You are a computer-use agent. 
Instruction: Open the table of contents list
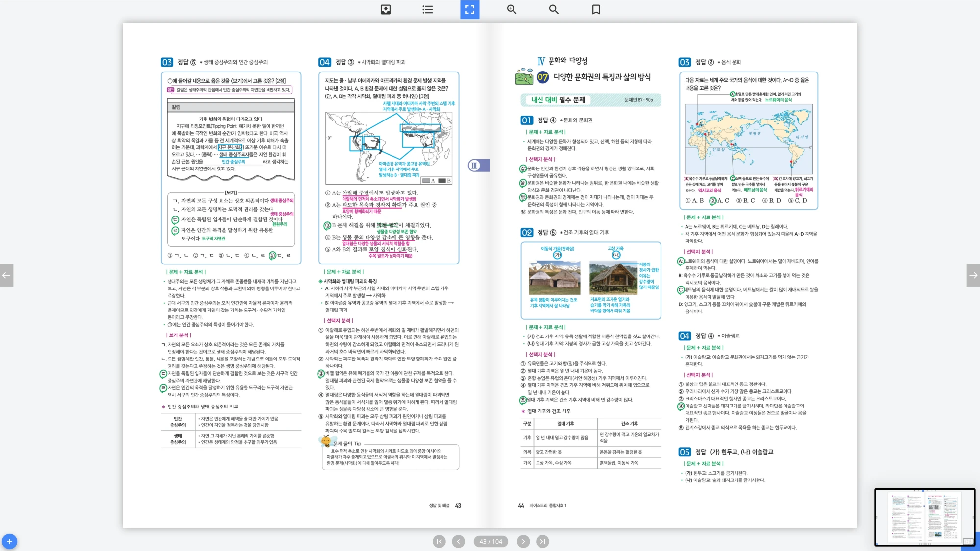click(427, 9)
